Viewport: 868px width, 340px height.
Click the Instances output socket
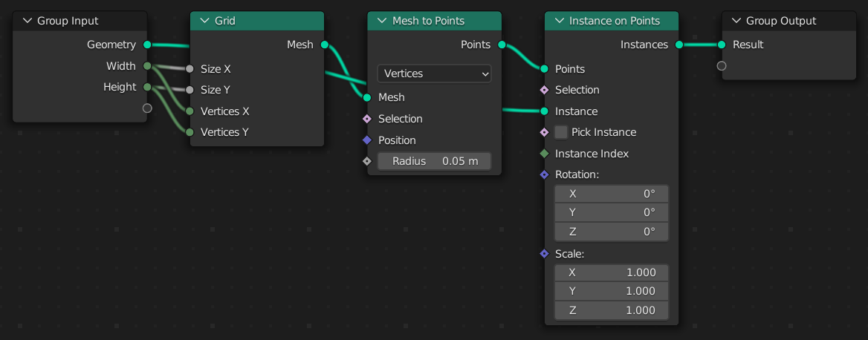(678, 45)
